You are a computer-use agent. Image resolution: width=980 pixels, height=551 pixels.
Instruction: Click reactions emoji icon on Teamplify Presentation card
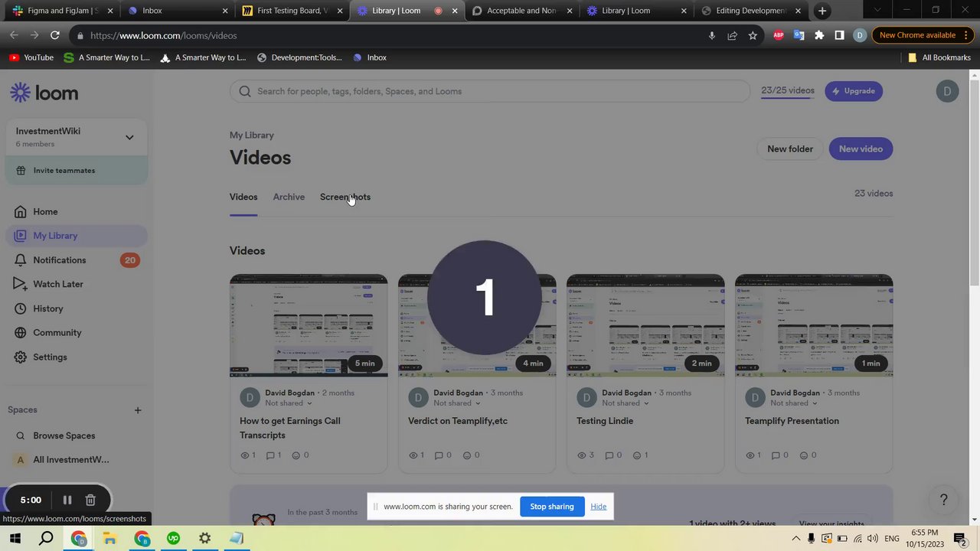[804, 455]
